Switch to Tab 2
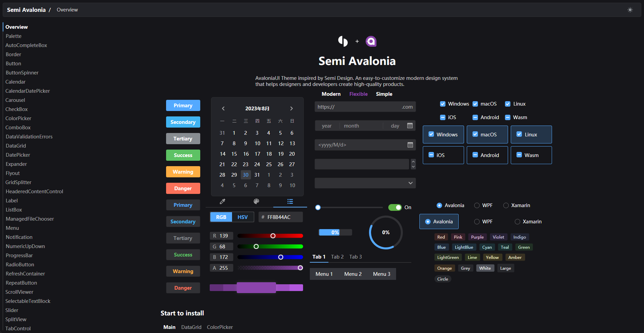This screenshot has height=333, width=644. [x=337, y=257]
